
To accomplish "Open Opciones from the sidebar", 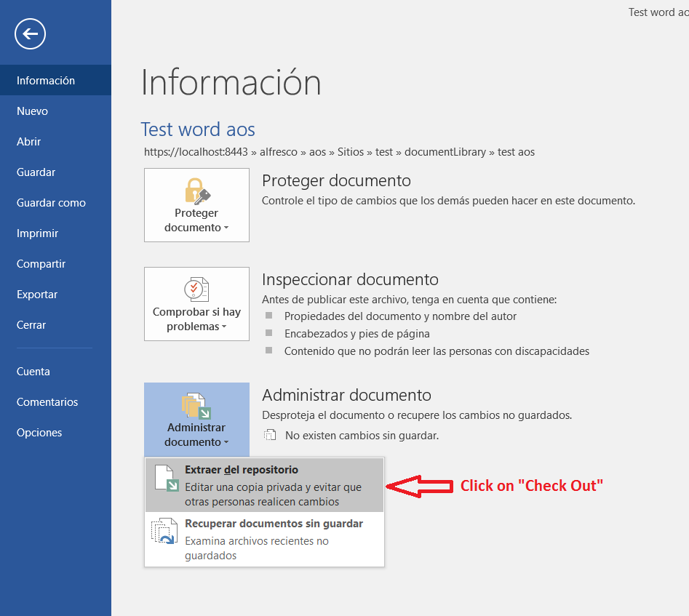I will pos(39,433).
